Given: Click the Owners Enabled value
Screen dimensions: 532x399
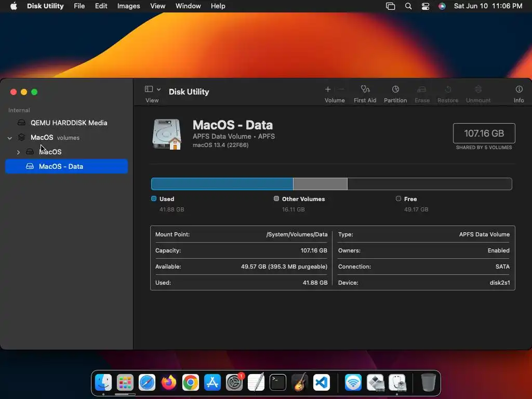Looking at the screenshot, I should [498, 250].
